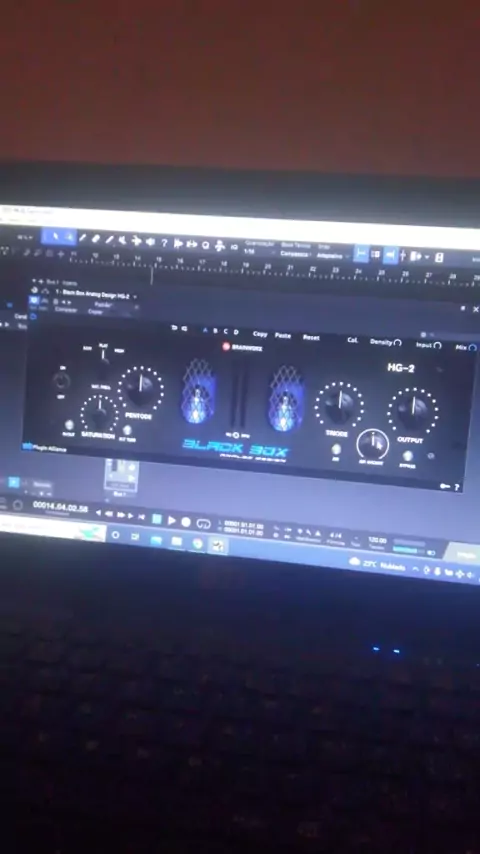Click the Copy button in plugin toolbar

tap(260, 334)
